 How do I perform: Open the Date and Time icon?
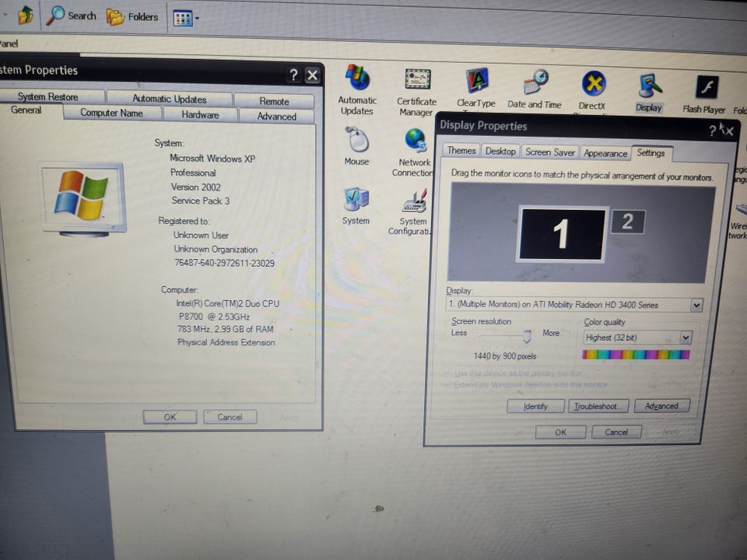coord(535,89)
